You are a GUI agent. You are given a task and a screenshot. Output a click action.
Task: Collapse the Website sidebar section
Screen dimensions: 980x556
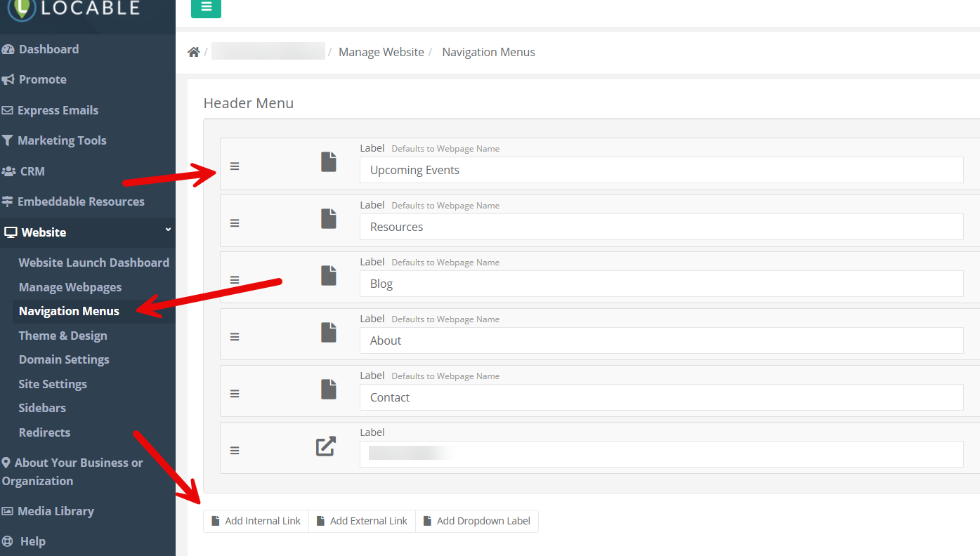click(x=167, y=230)
